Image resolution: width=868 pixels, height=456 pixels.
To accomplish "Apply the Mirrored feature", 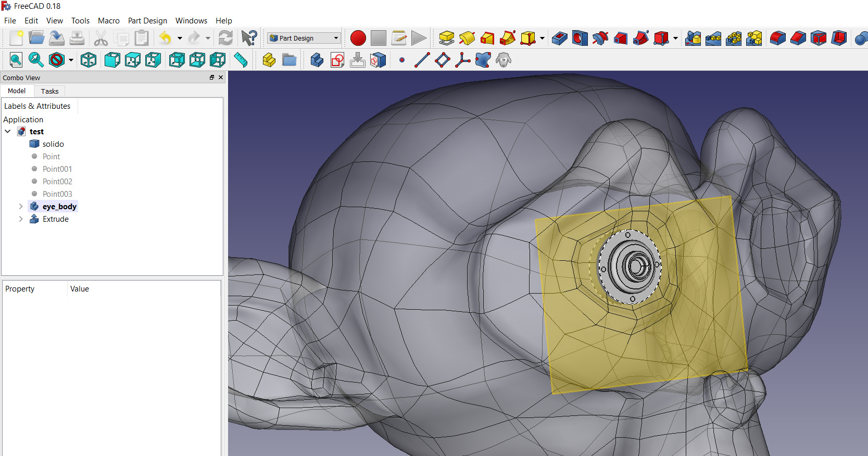I will coord(693,38).
